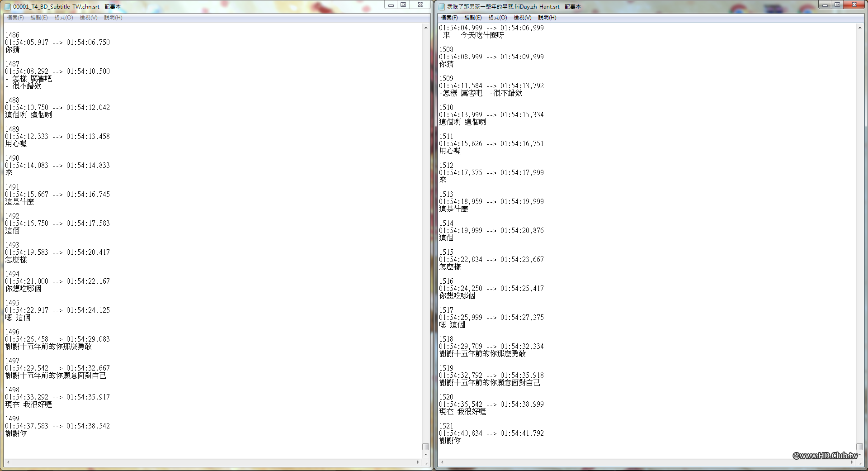Click 這個咧 這個咧 in the chn.srt window
The height and width of the screenshot is (471, 868).
coord(28,114)
